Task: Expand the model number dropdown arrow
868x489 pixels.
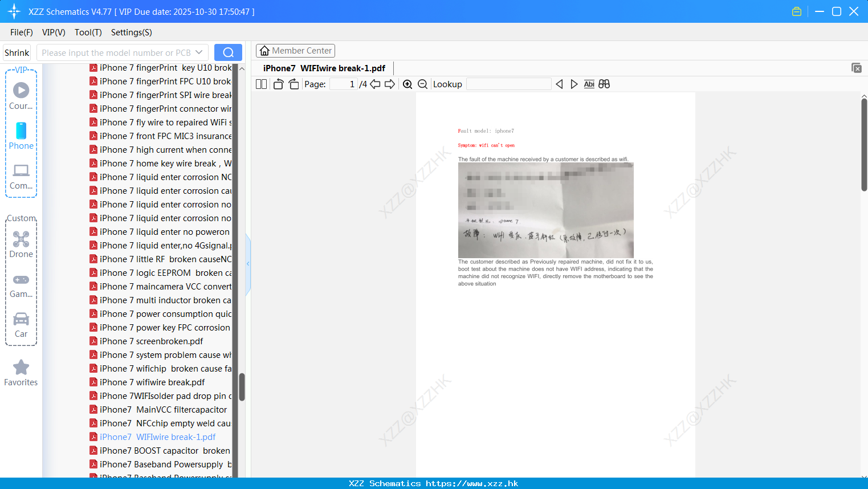Action: 199,52
